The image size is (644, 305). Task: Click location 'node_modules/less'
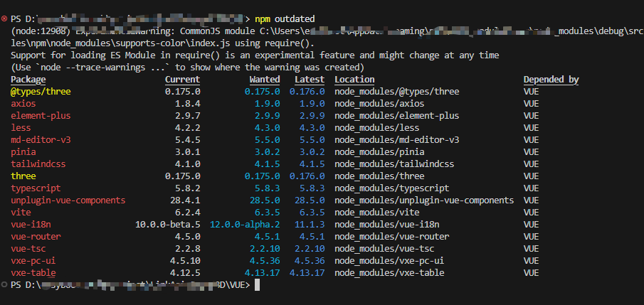pyautogui.click(x=377, y=128)
